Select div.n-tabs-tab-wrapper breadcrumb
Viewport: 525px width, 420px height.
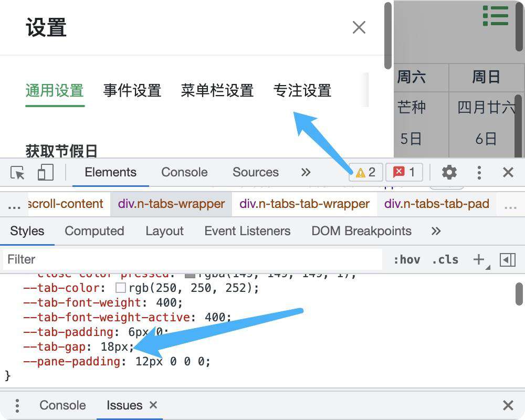tap(304, 204)
